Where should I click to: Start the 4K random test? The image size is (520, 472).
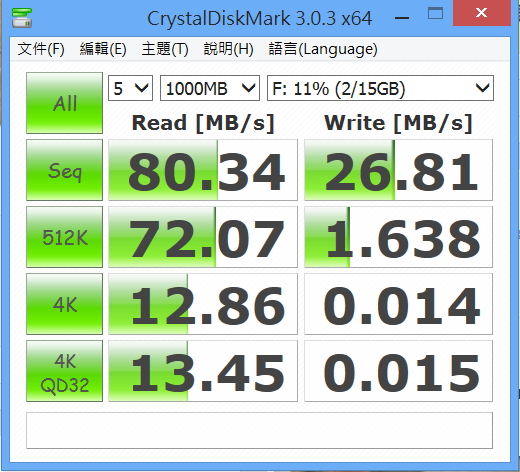click(65, 304)
